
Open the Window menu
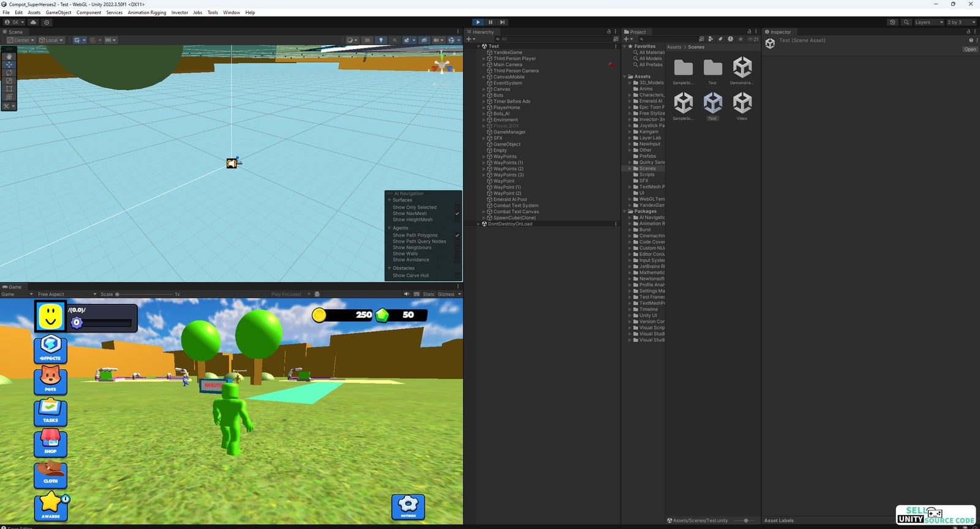coord(231,12)
